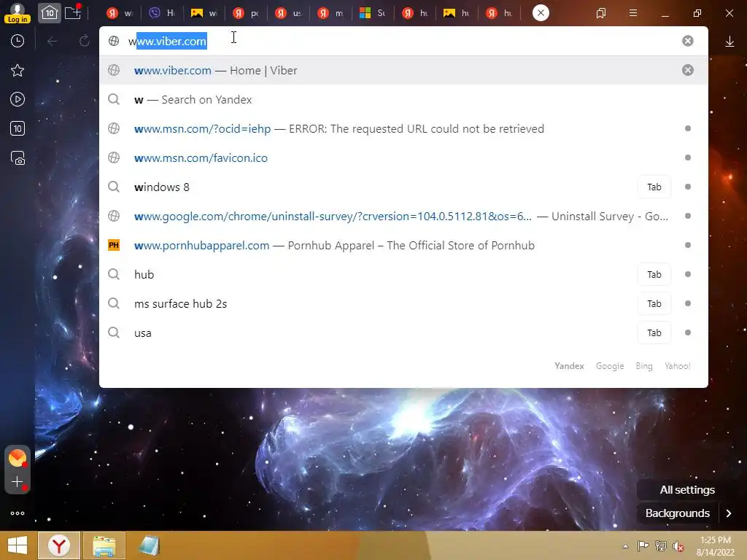Open the Downloads arrow icon
This screenshot has width=747, height=560.
(x=729, y=42)
